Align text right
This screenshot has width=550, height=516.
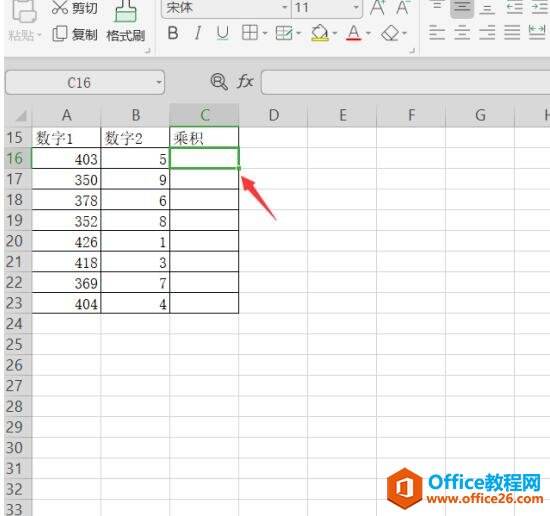click(487, 33)
